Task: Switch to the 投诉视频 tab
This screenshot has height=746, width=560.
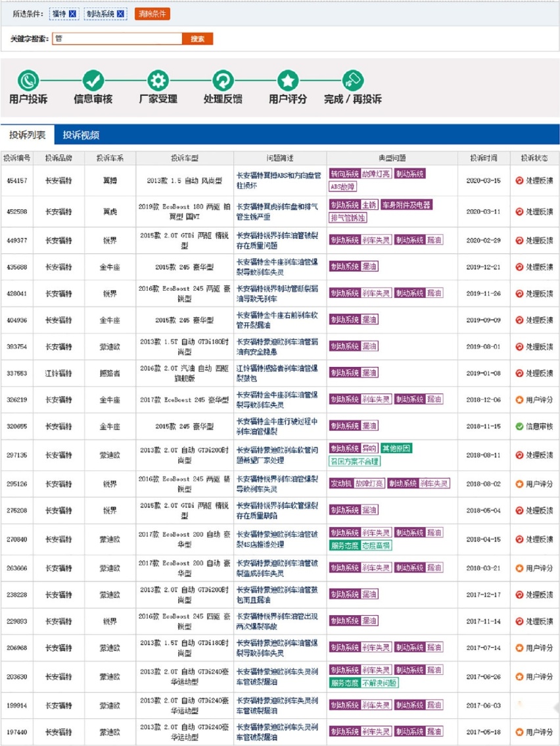Action: 81,135
